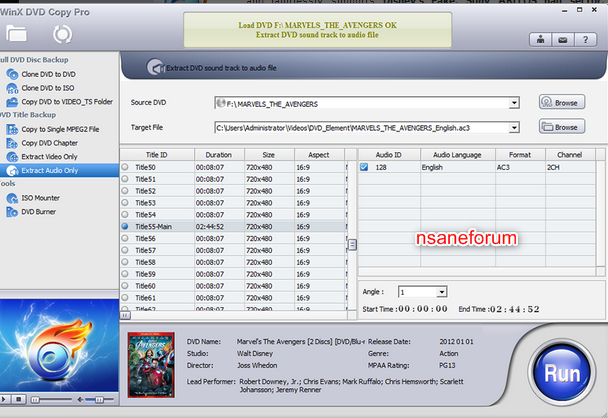The image size is (608, 418).
Task: Click the Extract Audio Only icon
Action: point(12,171)
